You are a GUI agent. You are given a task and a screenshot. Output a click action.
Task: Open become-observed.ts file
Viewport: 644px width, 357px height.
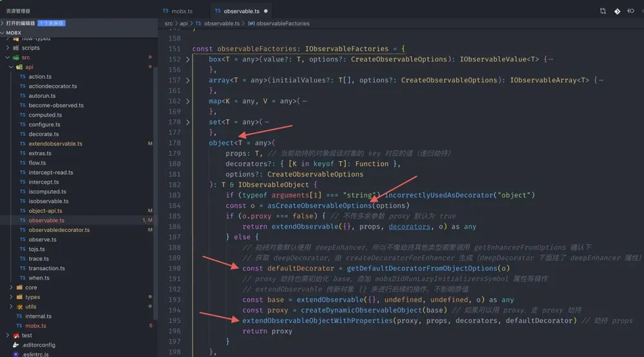(56, 105)
